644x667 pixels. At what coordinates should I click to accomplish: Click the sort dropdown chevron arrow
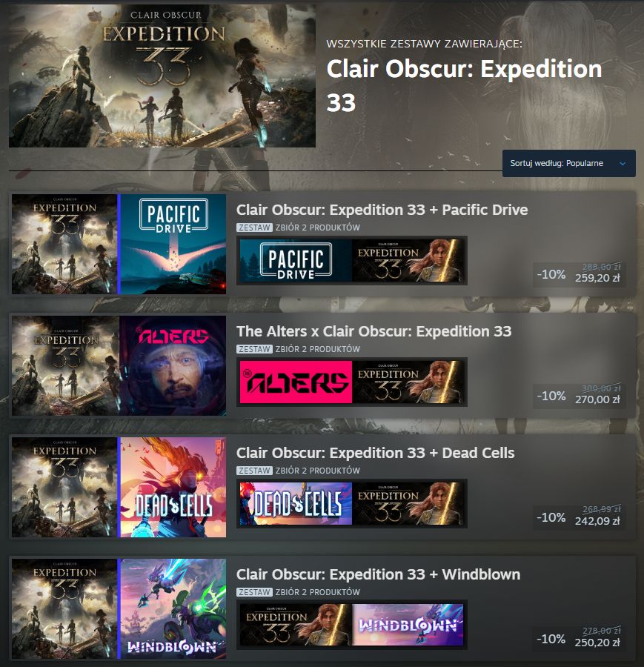[x=623, y=163]
